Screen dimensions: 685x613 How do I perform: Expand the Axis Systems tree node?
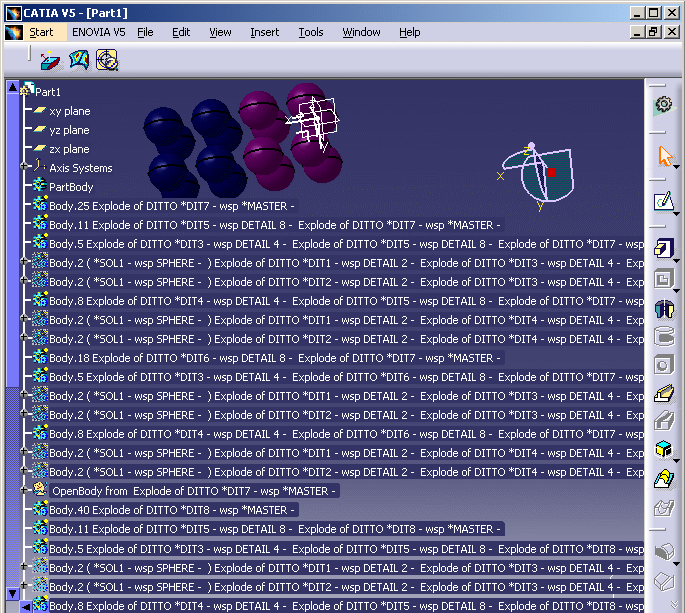coord(26,168)
